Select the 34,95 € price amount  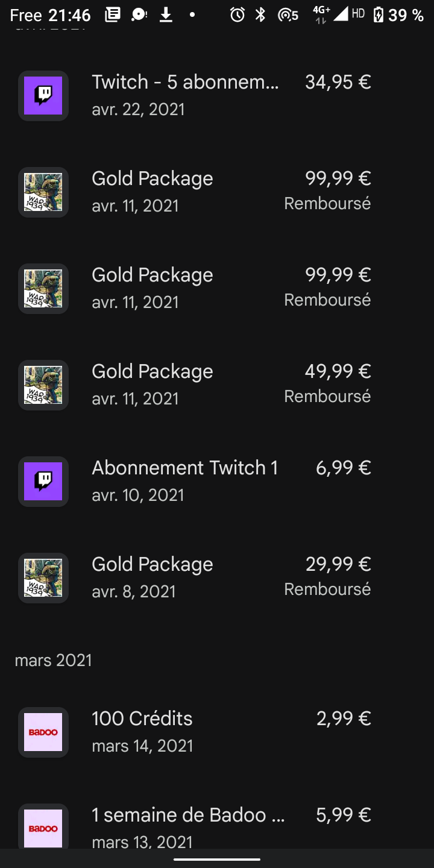(338, 82)
